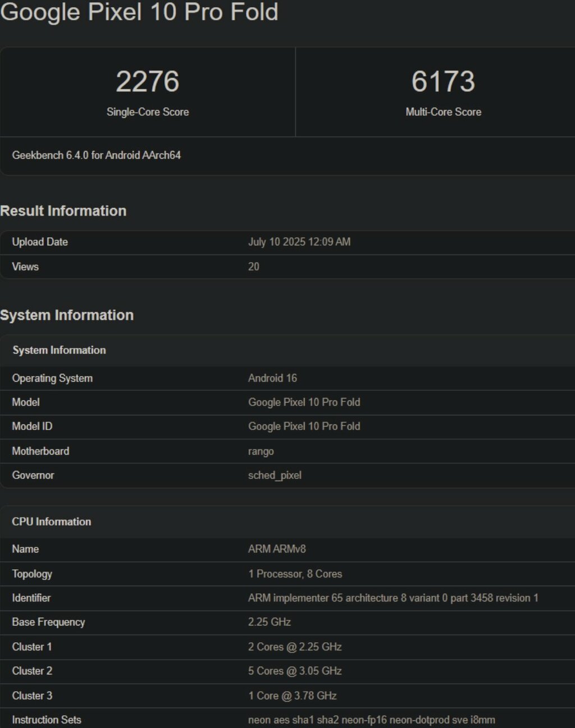Select the Android 16 operating system value
575x728 pixels.
(272, 378)
